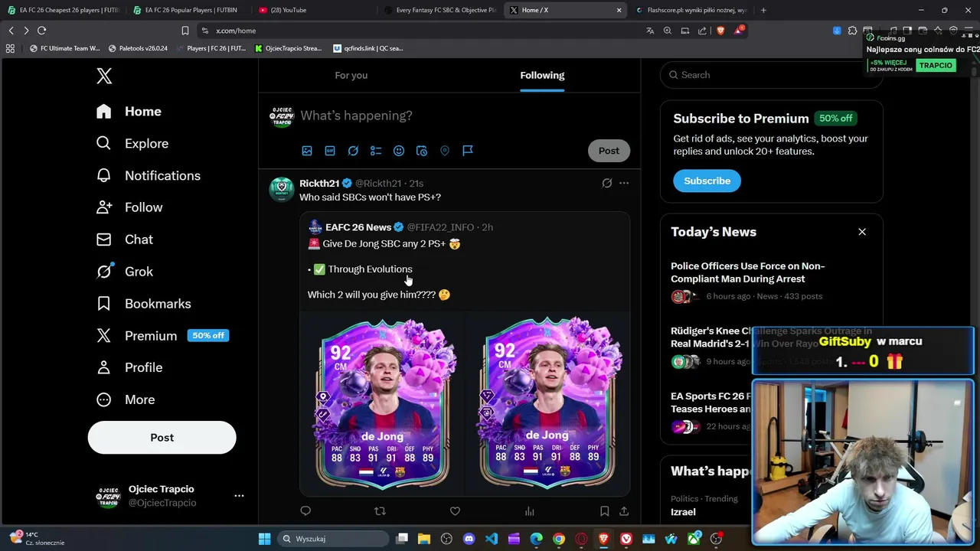Go back in browser history
The height and width of the screenshot is (551, 980).
tap(11, 31)
